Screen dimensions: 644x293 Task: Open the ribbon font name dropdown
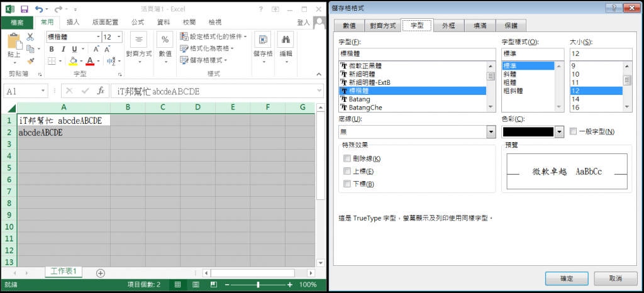click(98, 37)
